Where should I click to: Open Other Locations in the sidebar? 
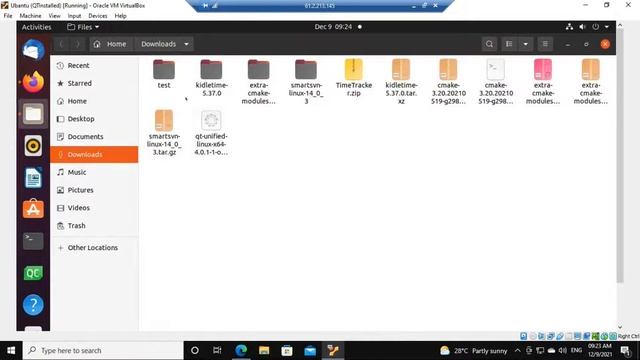tap(94, 248)
